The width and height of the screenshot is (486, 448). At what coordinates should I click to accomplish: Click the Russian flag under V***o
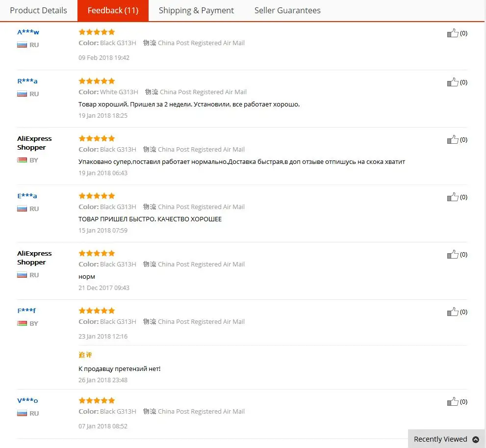(22, 413)
